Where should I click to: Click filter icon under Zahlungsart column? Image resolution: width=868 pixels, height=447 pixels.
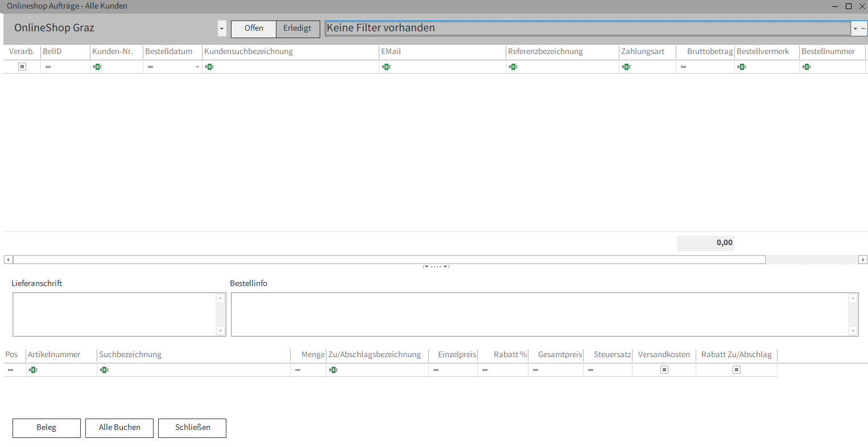pos(626,67)
